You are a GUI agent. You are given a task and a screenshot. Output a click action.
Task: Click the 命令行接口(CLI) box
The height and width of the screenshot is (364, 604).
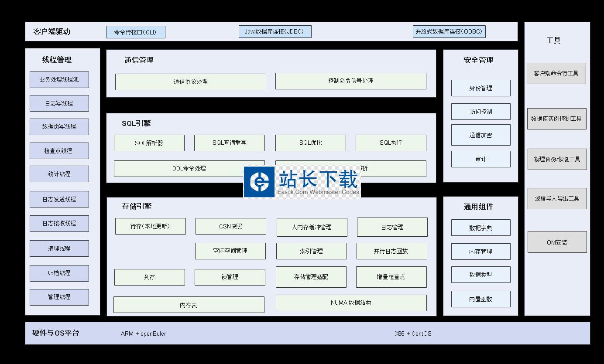[x=135, y=32]
